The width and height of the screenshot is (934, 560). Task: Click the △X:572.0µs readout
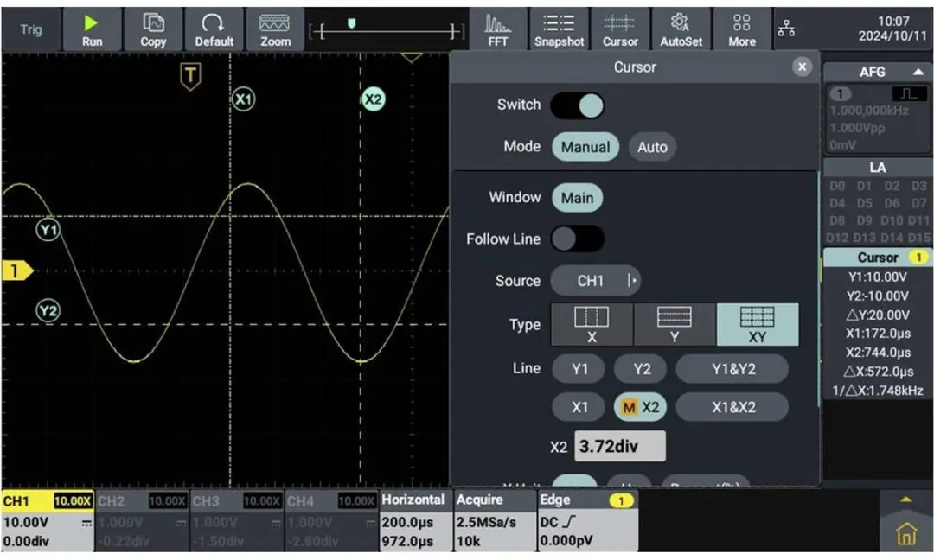[880, 372]
